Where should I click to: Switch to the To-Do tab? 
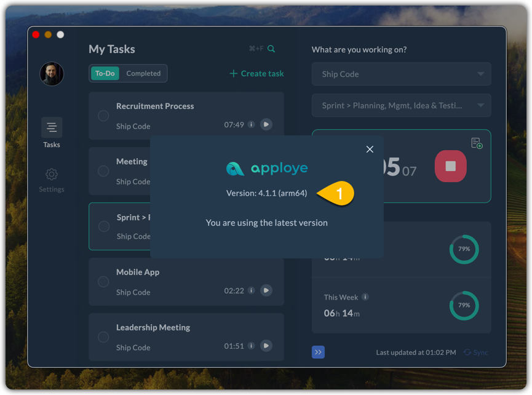pos(105,73)
